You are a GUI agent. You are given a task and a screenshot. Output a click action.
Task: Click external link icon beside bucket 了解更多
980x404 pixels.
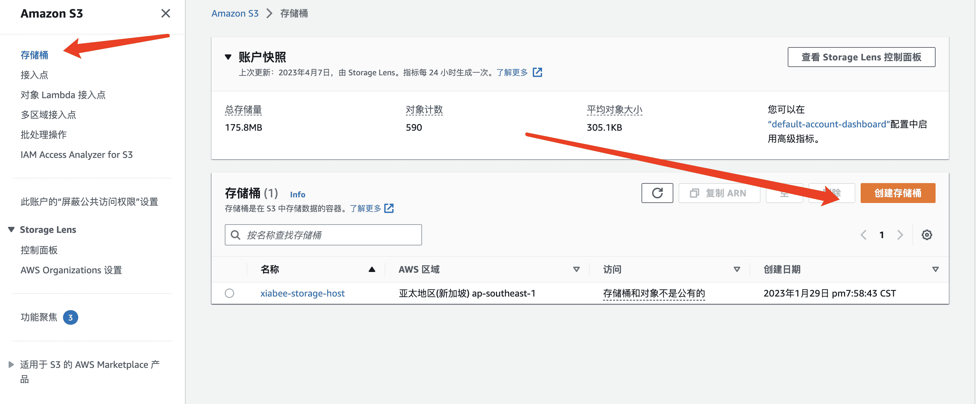389,208
